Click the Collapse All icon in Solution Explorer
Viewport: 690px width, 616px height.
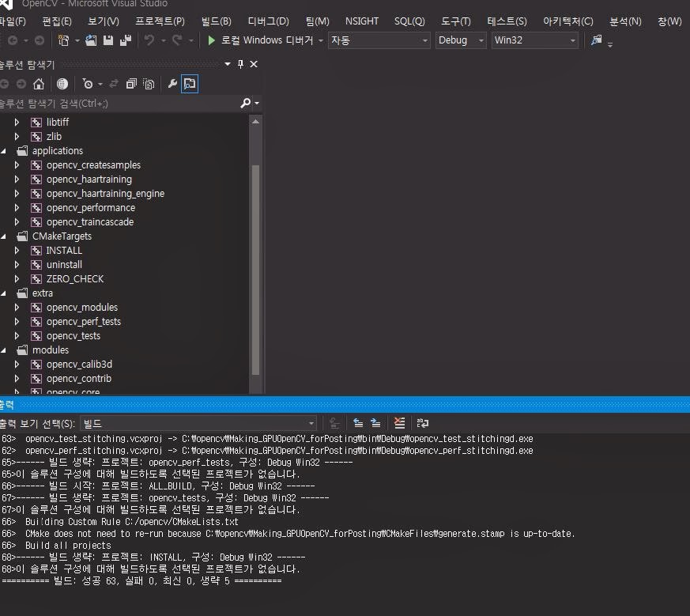click(x=132, y=83)
